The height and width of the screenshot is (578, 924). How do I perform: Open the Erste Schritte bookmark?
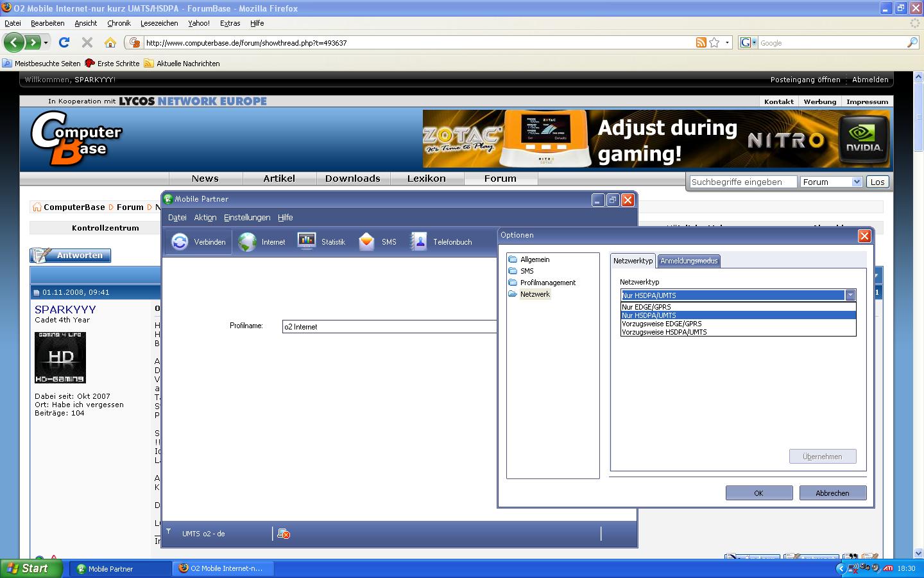(112, 64)
